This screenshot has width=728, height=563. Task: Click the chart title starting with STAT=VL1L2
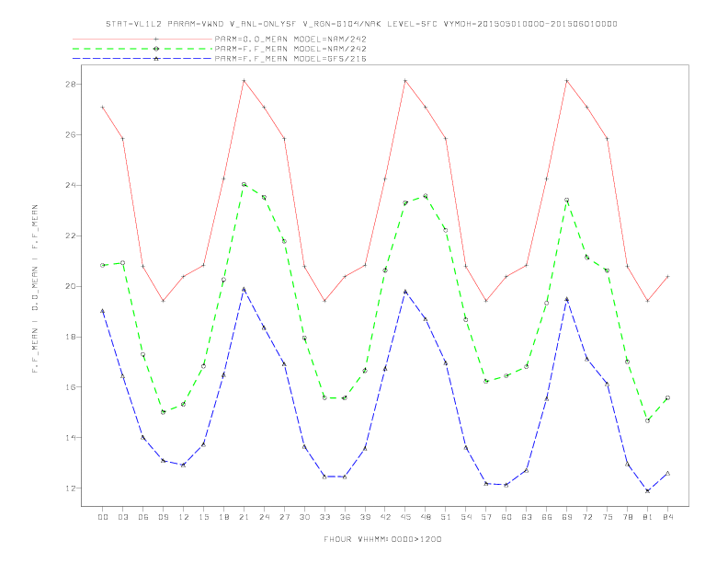tap(361, 24)
